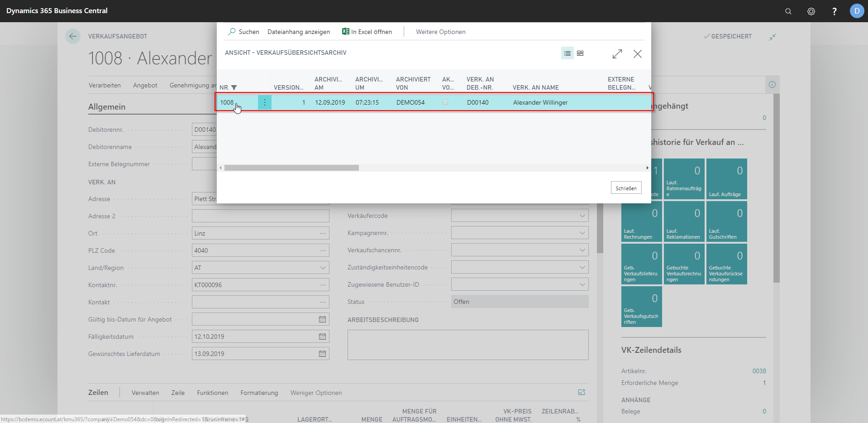Open the Verkäufercode dropdown
The image size is (868, 423).
click(x=582, y=216)
